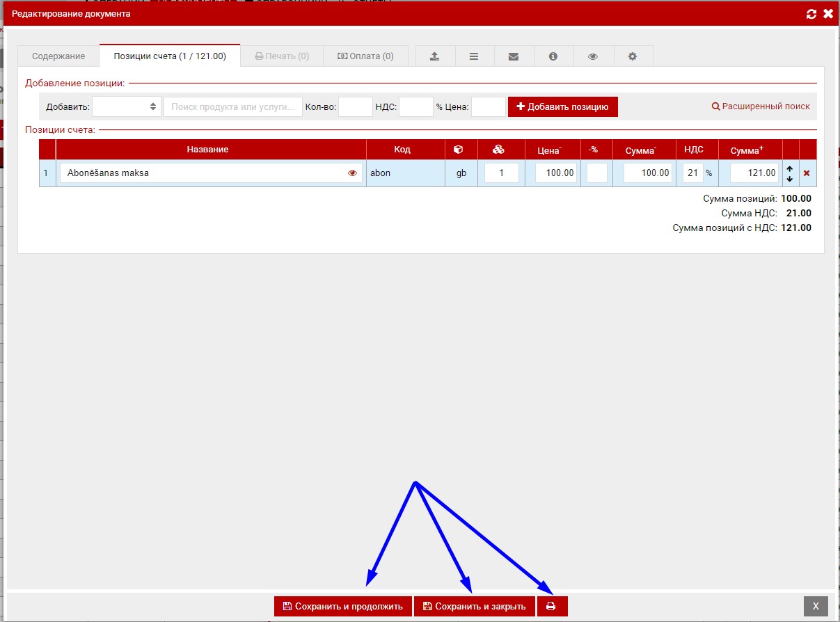Toggle eye icon in Abonēšanas maksa field

[352, 173]
